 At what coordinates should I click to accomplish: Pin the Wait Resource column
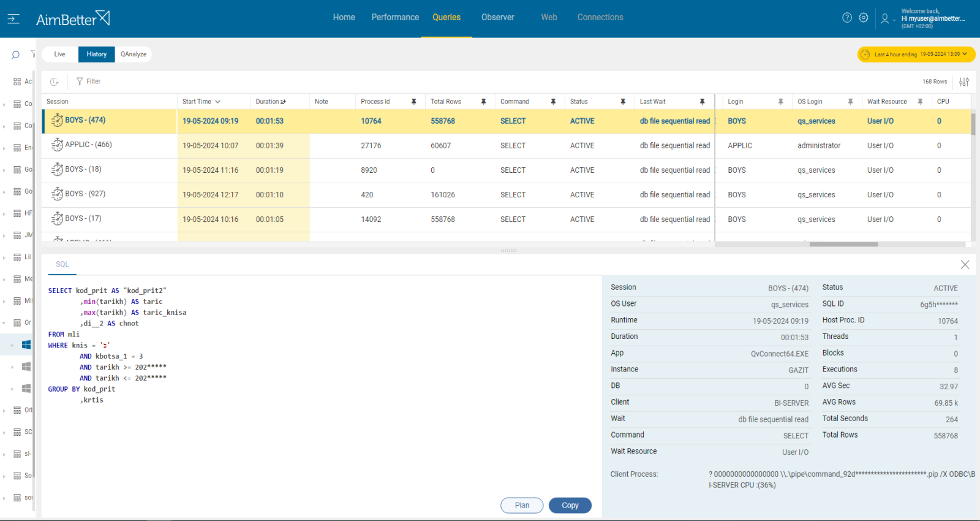pyautogui.click(x=920, y=102)
